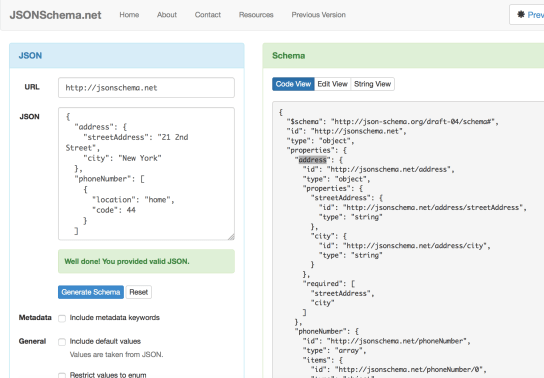Screen dimensions: 544x378
Task: Click the gear icon on the Preview button
Action: pos(521,15)
